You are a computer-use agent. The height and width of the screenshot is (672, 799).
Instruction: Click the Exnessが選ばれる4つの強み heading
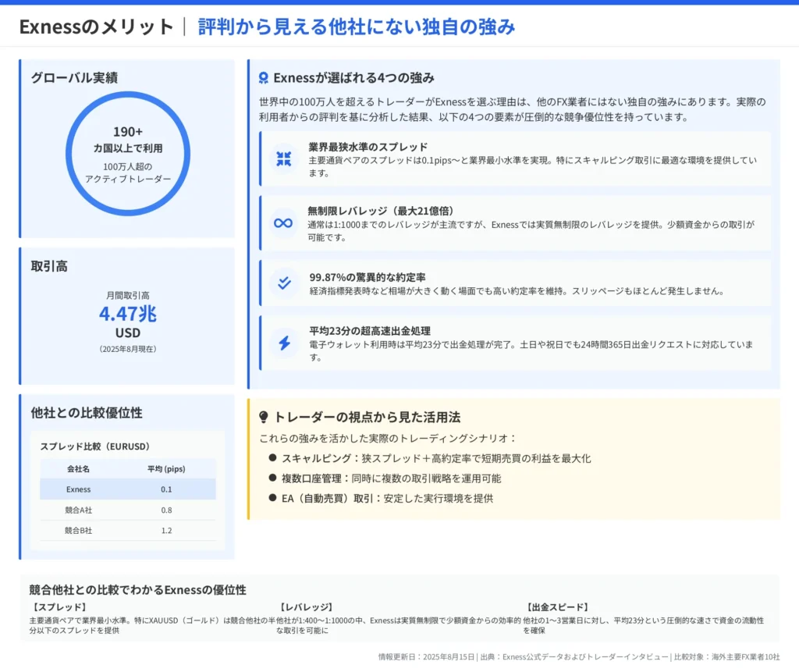(x=353, y=77)
